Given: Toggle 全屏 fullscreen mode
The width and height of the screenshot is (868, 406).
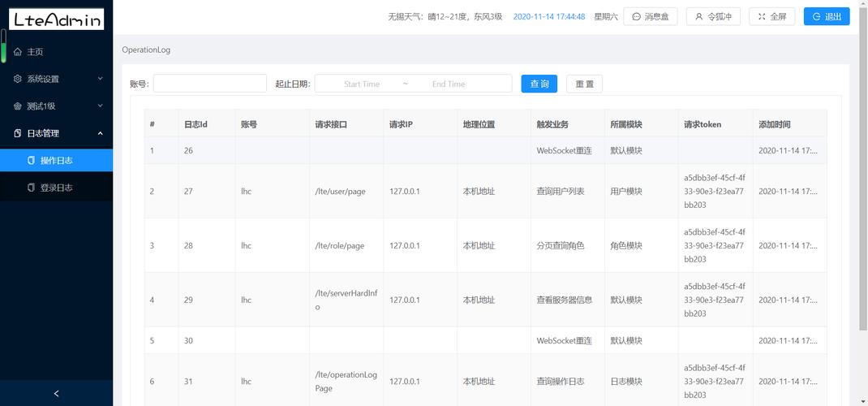Looking at the screenshot, I should (771, 16).
